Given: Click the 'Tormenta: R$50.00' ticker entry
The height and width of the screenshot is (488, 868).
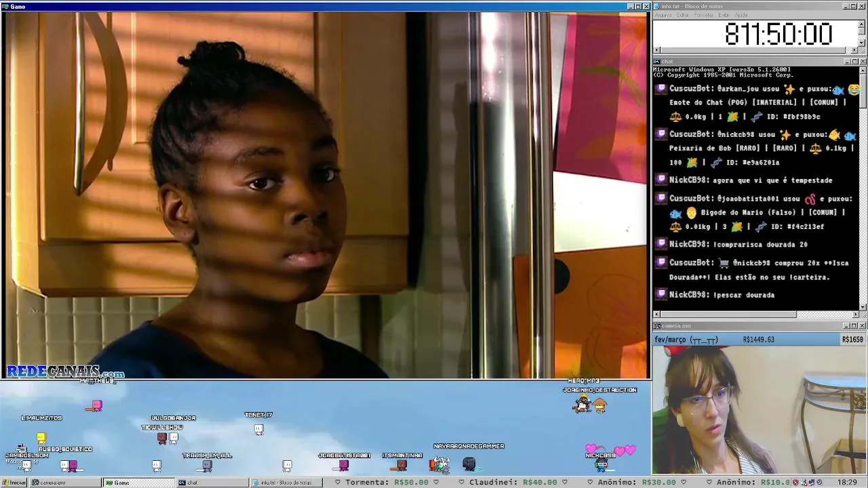Looking at the screenshot, I should click(386, 483).
